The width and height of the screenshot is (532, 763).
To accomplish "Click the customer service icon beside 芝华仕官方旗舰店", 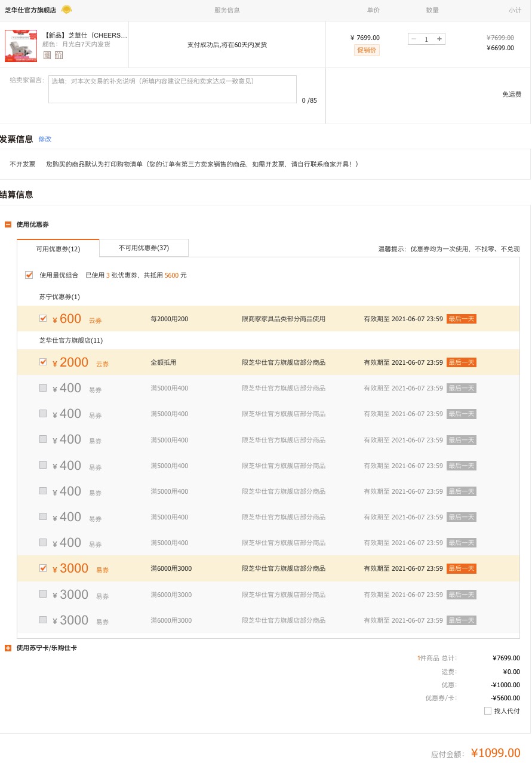I will [x=66, y=10].
